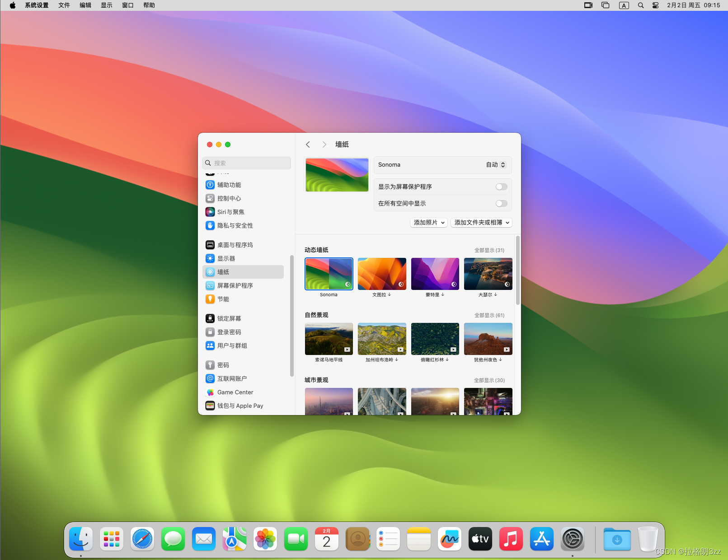Open Downloads folder in the Dock
Image resolution: width=728 pixels, height=560 pixels.
[617, 539]
